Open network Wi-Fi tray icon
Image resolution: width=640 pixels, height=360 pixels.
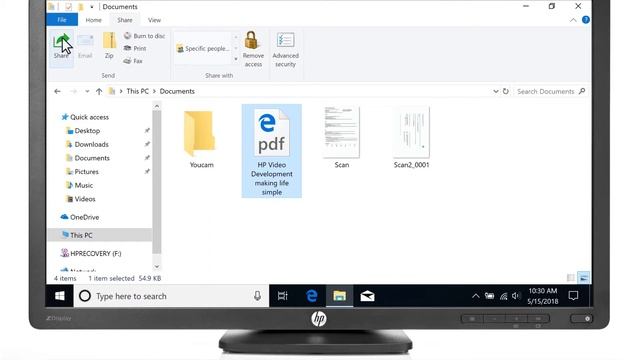pyautogui.click(x=504, y=296)
